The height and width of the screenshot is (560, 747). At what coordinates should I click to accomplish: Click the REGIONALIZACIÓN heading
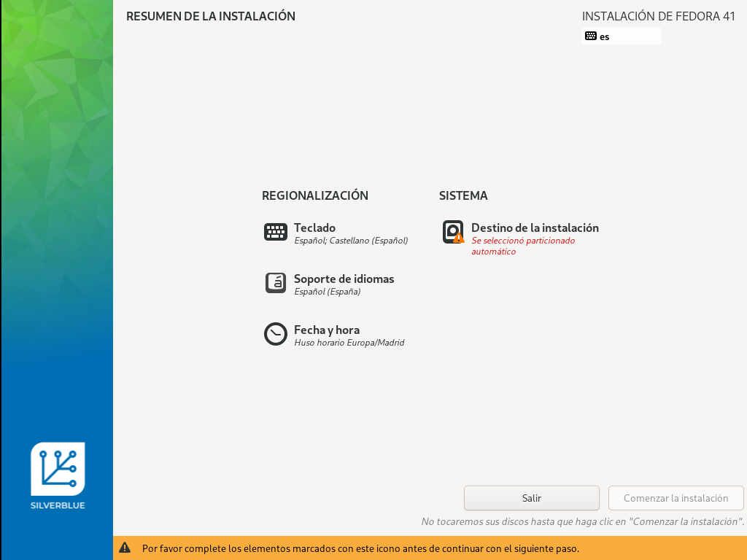[x=315, y=195]
